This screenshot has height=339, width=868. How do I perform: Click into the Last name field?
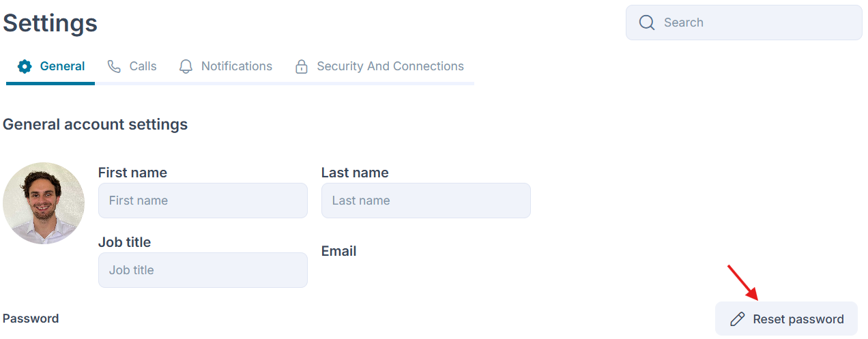pos(426,201)
